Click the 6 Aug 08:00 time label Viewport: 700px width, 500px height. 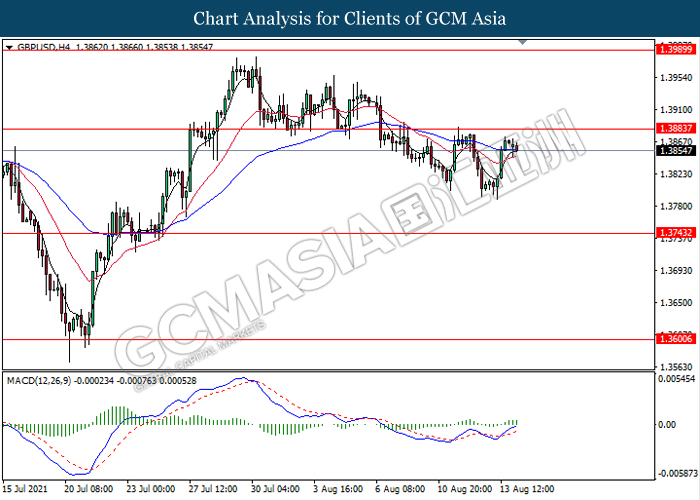[x=400, y=489]
